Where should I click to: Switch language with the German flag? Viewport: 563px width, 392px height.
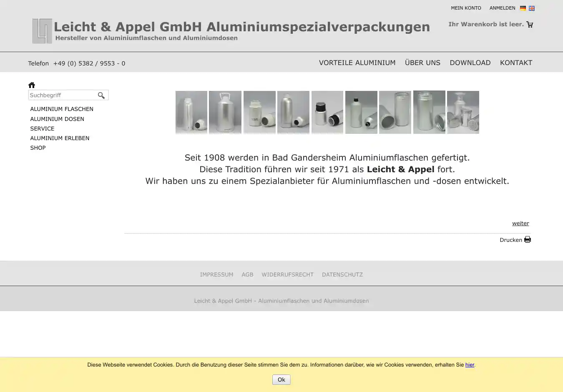point(523,8)
